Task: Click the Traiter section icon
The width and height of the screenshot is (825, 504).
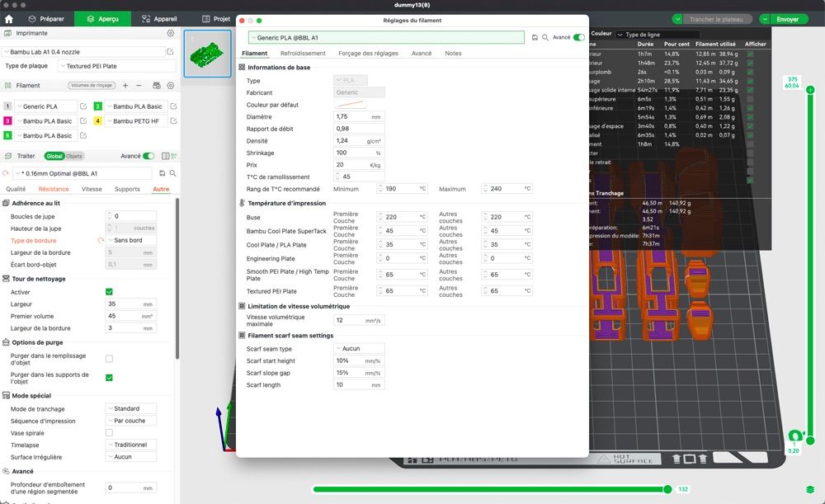Action: coord(8,156)
